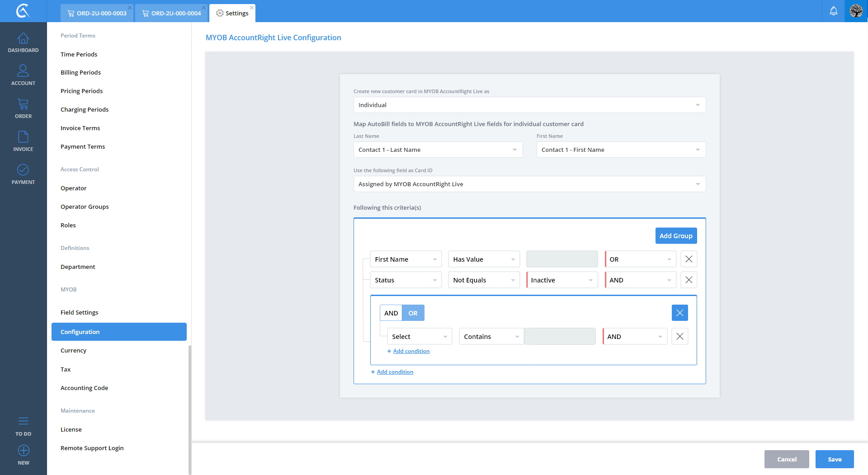Toggle the nested group to AND
The height and width of the screenshot is (475, 868).
pos(391,313)
